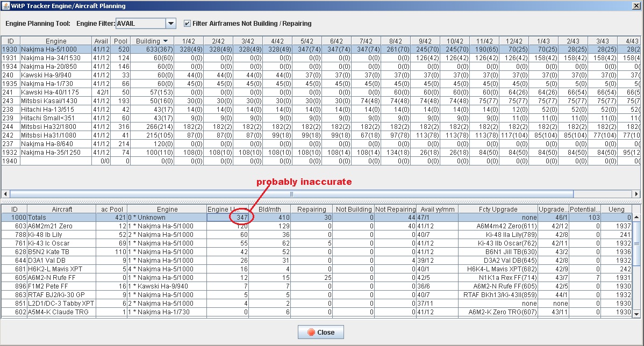This screenshot has width=644, height=346.
Task: Click the Java icon in the title bar
Action: click(x=6, y=6)
